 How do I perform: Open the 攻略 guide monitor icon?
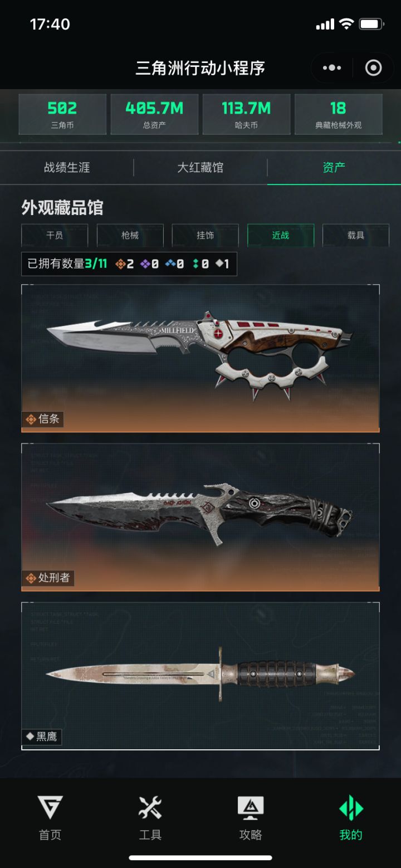(251, 807)
